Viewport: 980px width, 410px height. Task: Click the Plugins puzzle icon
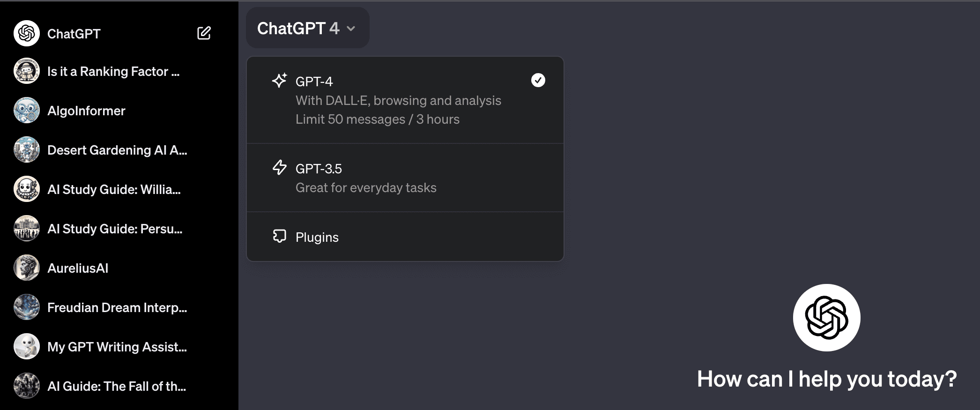pos(279,236)
